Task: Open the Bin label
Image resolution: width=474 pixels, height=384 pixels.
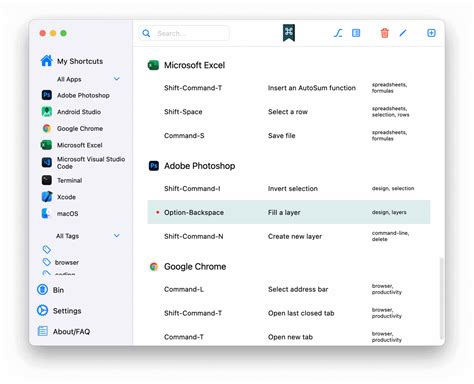Action: tap(58, 290)
